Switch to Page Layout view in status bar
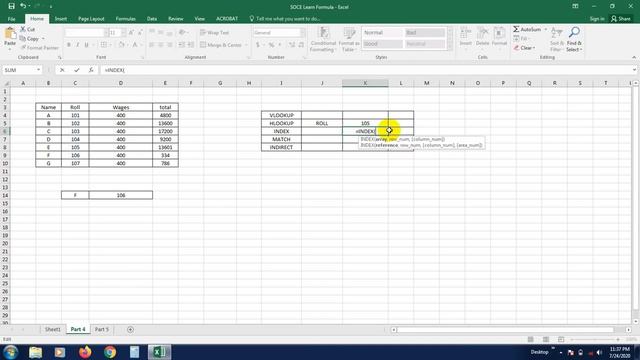 click(546, 339)
